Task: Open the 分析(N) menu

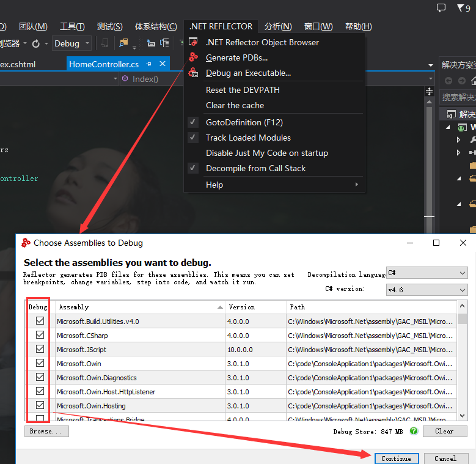Action: [278, 26]
